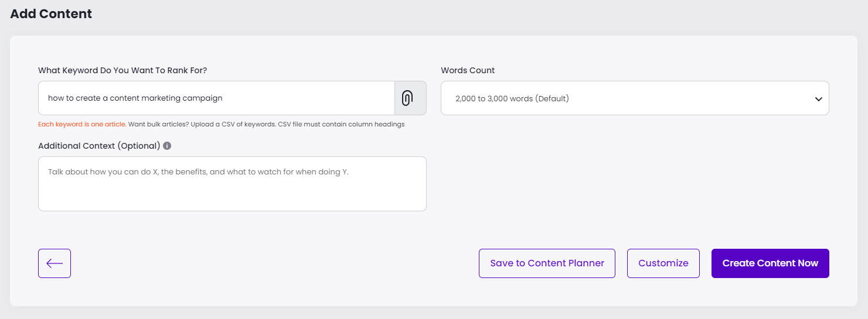Click 'Each keyword is one article.' text

click(x=82, y=124)
